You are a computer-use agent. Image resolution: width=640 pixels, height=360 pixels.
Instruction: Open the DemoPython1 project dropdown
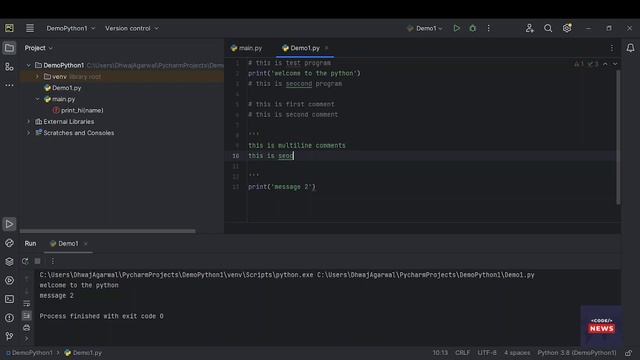[71, 28]
